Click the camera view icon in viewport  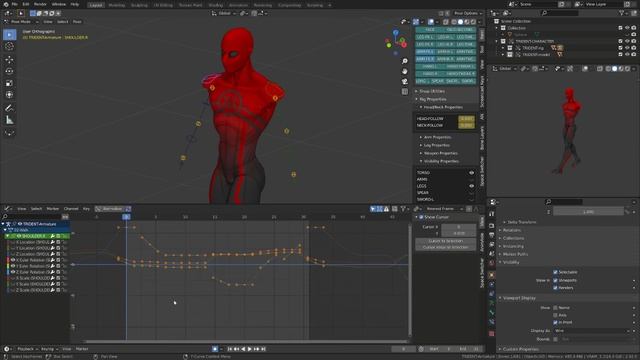(x=404, y=82)
